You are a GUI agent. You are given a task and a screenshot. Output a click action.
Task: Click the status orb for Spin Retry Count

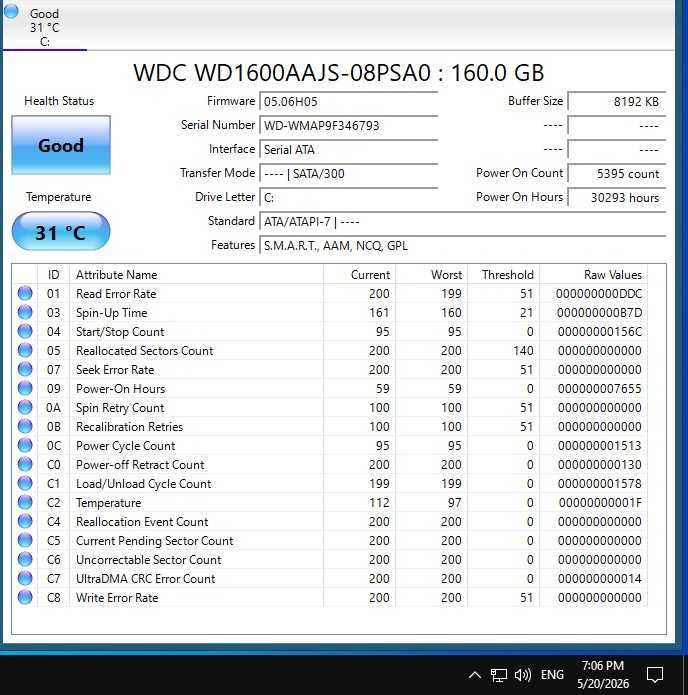coord(25,407)
